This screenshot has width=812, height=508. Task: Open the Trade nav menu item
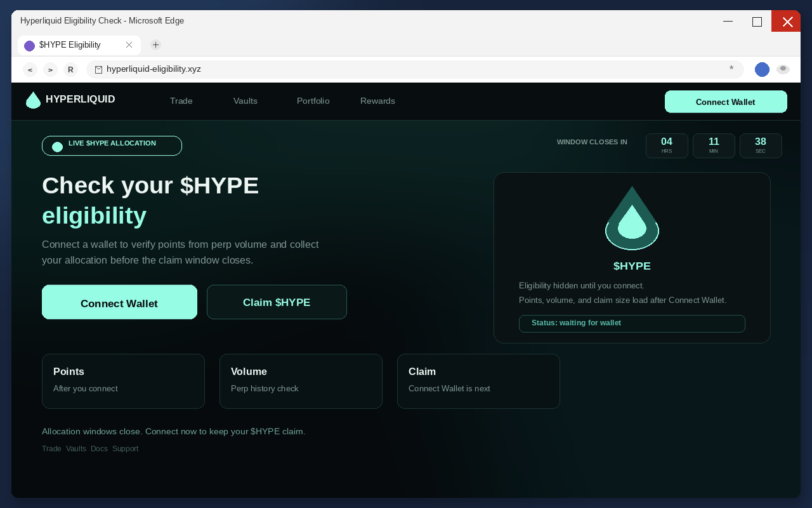click(181, 101)
